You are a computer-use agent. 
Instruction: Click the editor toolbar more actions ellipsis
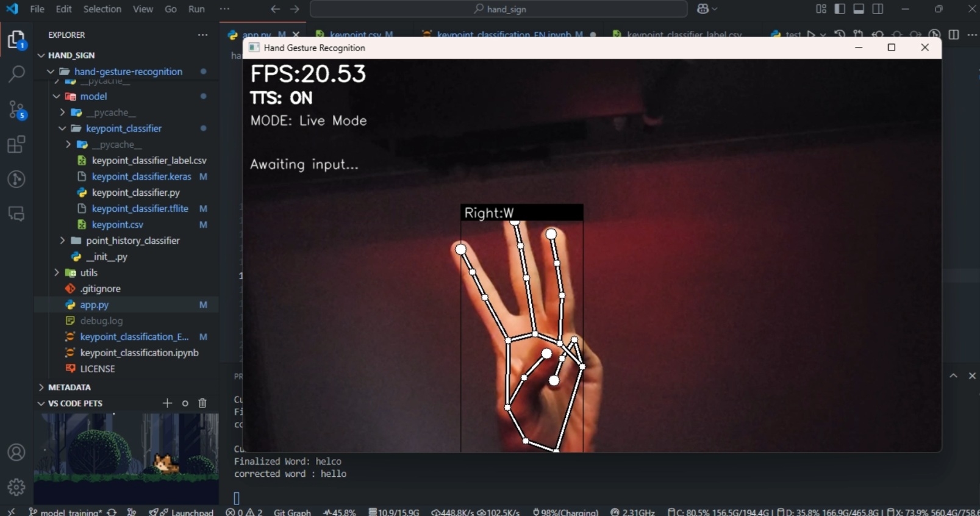click(972, 35)
